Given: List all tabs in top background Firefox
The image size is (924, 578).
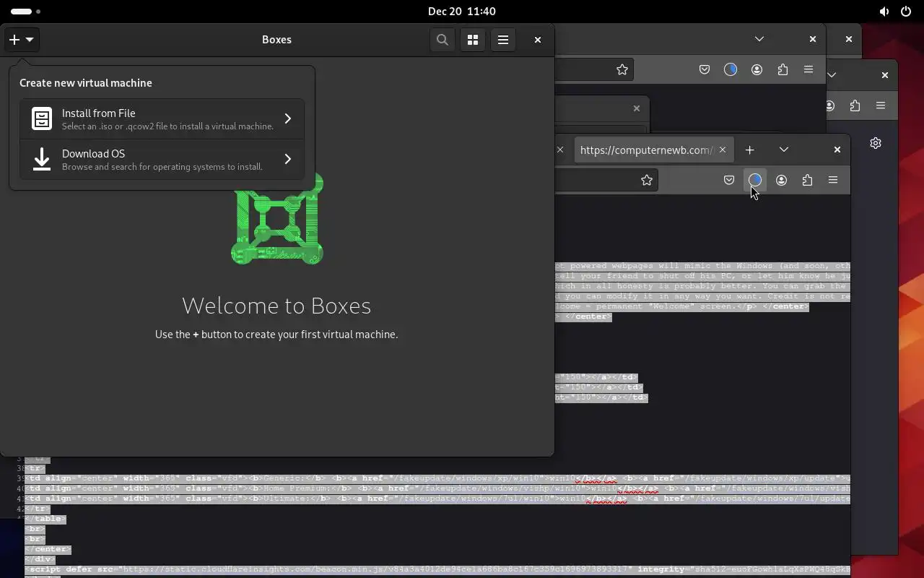Looking at the screenshot, I should pos(759,39).
